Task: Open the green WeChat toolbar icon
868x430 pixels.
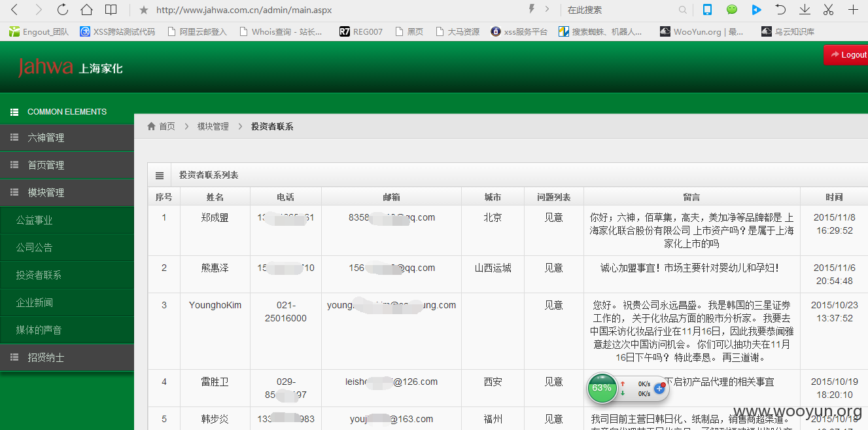Action: [x=732, y=10]
